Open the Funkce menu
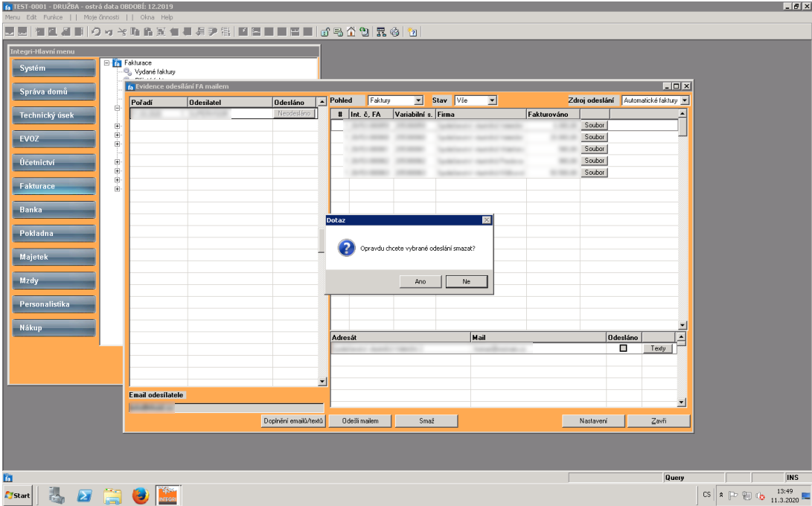The height and width of the screenshot is (506, 812). (x=53, y=17)
